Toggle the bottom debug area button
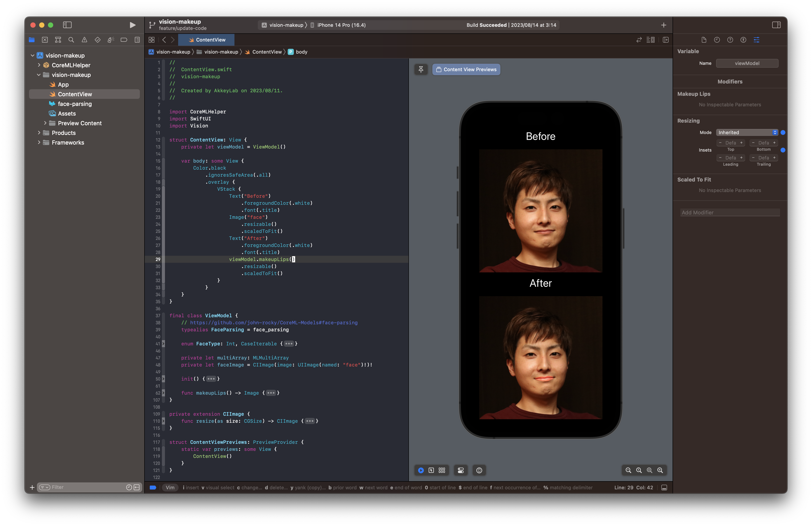 (x=664, y=488)
